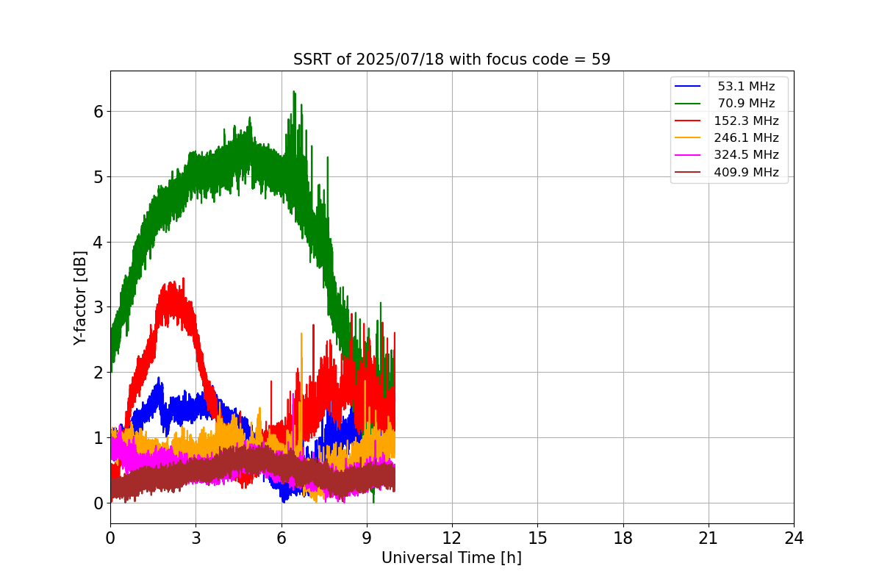Click x-axis tick label '18'
882x588 pixels.
623,538
